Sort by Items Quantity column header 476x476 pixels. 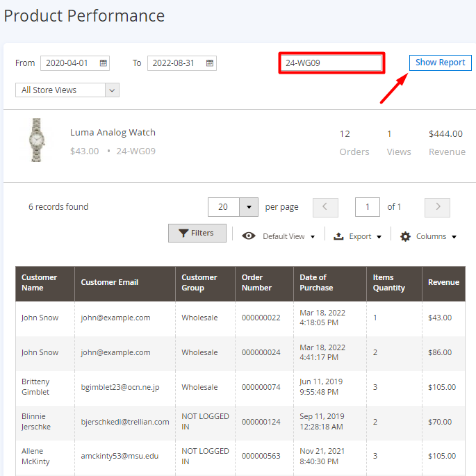point(394,284)
